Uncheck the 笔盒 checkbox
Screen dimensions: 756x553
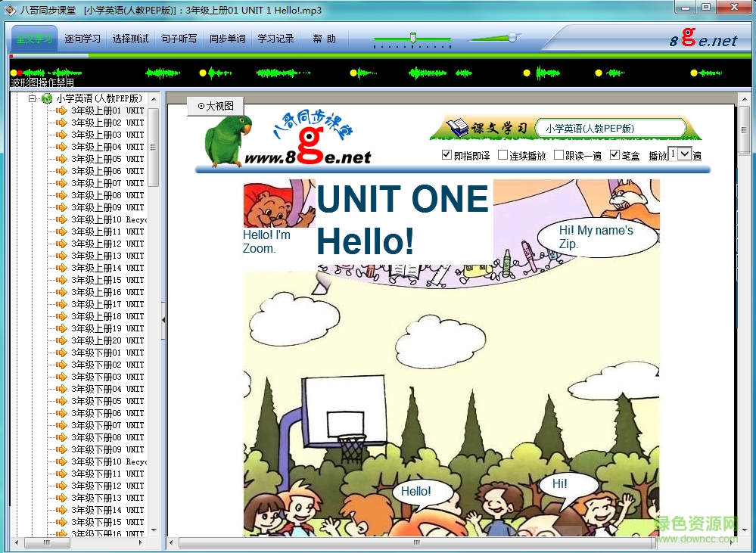tap(614, 155)
